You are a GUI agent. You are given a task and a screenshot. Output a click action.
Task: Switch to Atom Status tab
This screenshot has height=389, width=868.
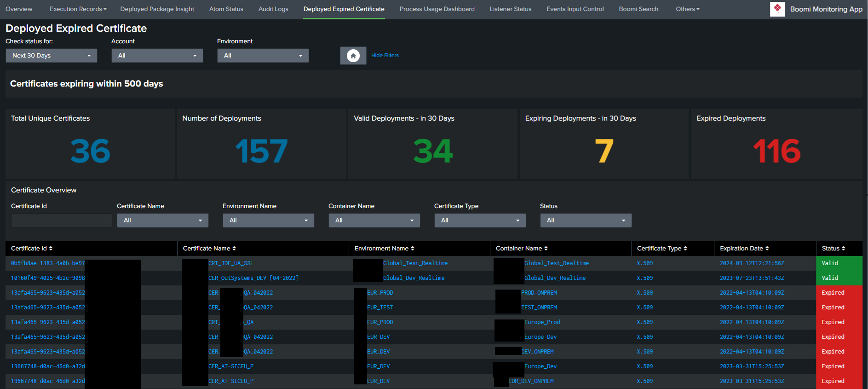pos(226,9)
